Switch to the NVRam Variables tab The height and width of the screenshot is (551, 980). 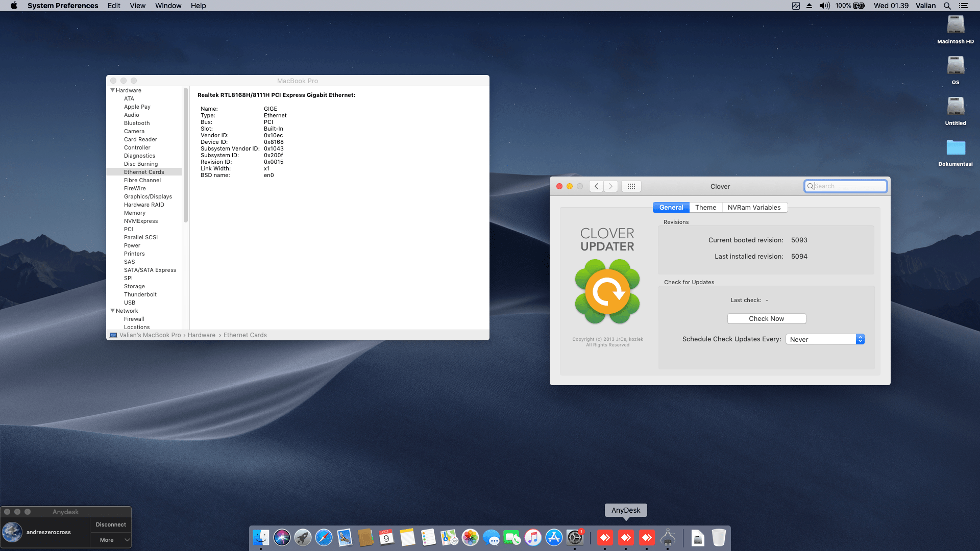tap(754, 207)
